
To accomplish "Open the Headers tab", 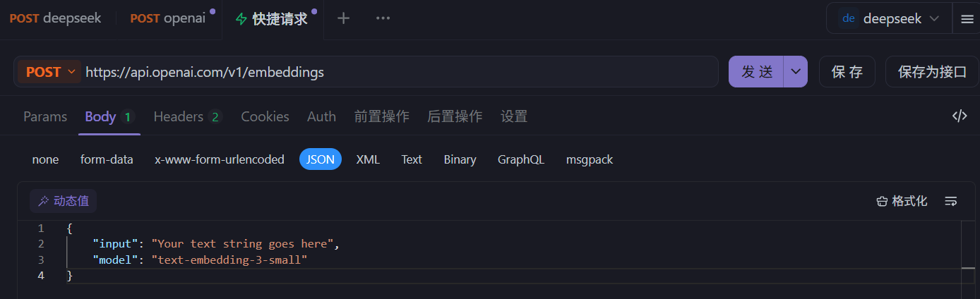I will [x=189, y=116].
